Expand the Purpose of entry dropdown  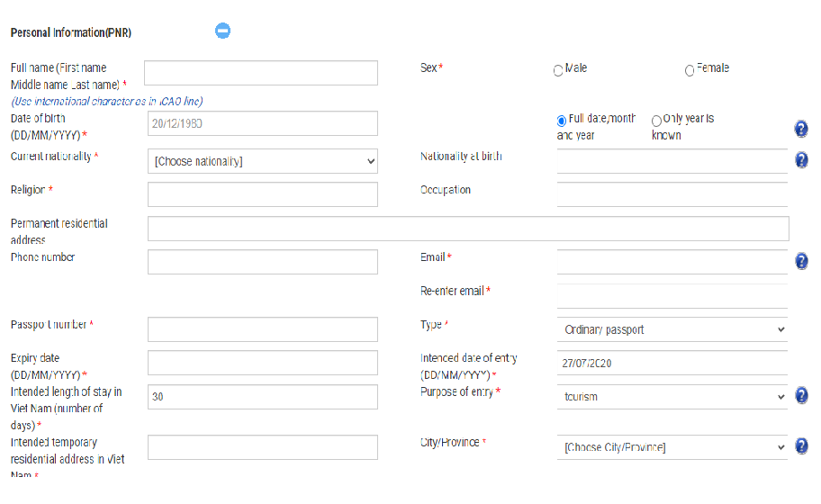672,397
